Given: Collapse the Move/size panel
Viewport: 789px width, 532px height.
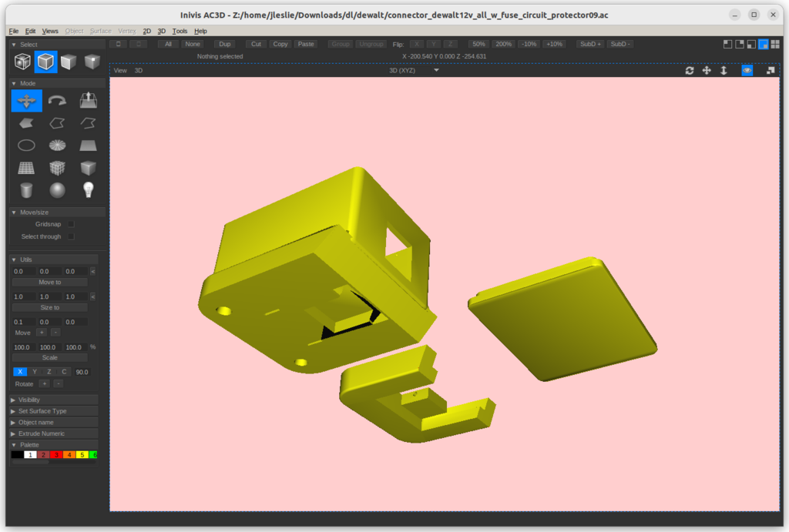Looking at the screenshot, I should pyautogui.click(x=14, y=212).
